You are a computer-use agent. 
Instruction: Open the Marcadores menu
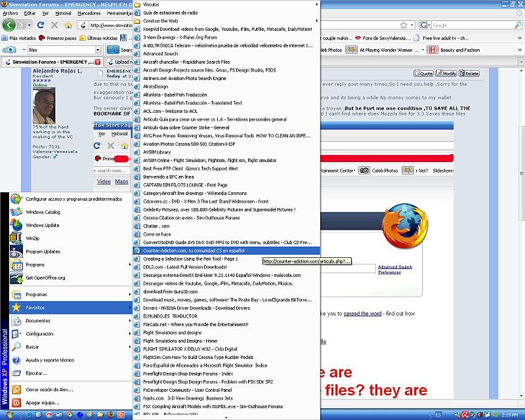pos(89,13)
